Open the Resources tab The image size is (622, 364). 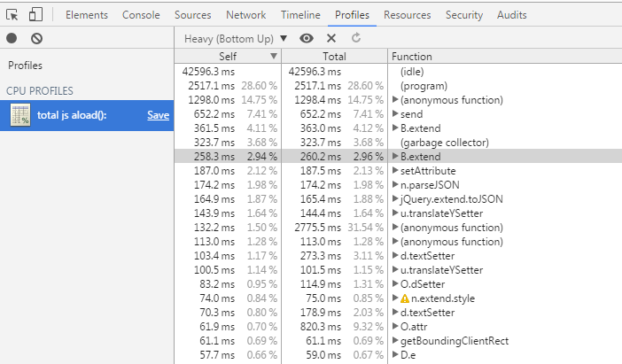407,15
